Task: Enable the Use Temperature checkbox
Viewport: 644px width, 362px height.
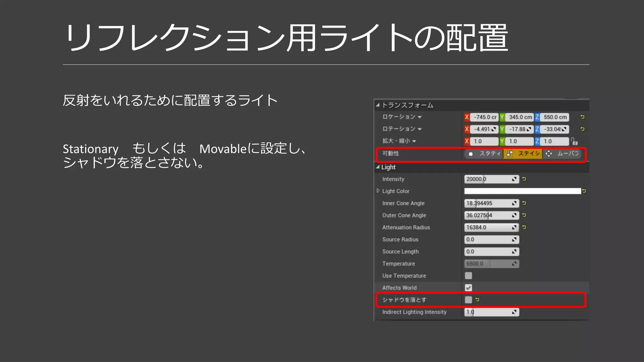Action: [x=469, y=276]
